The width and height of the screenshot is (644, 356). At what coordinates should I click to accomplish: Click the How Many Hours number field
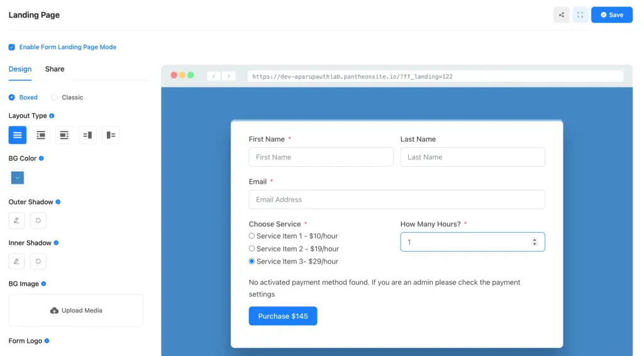472,242
